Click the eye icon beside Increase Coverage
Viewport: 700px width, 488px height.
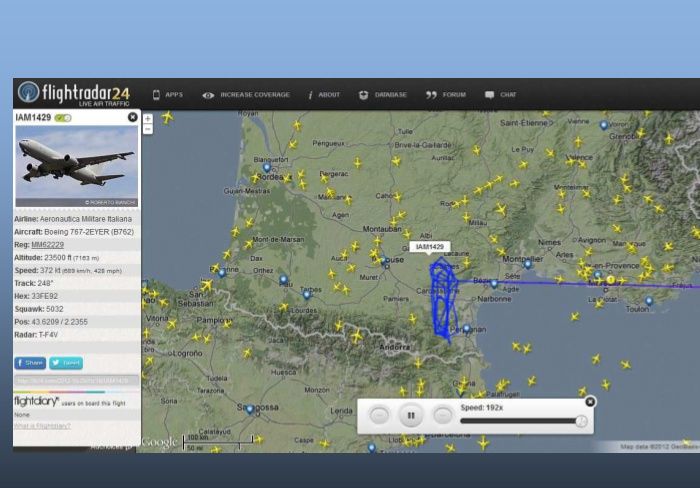(x=208, y=95)
